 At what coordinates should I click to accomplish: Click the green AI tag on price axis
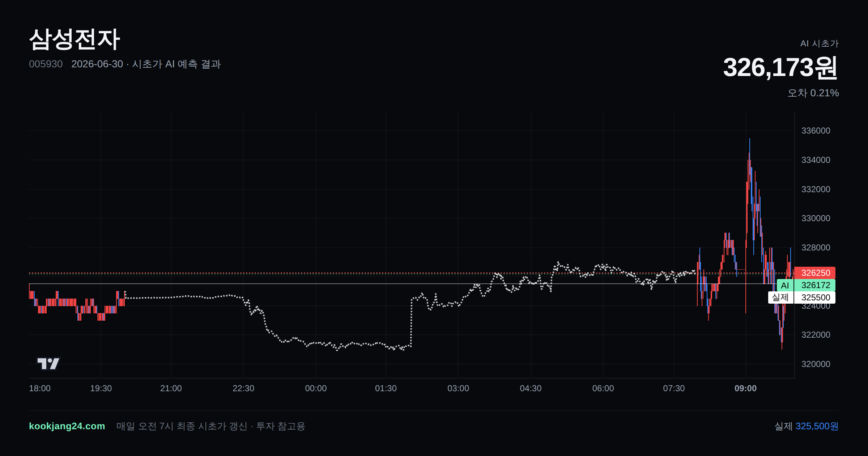785,285
